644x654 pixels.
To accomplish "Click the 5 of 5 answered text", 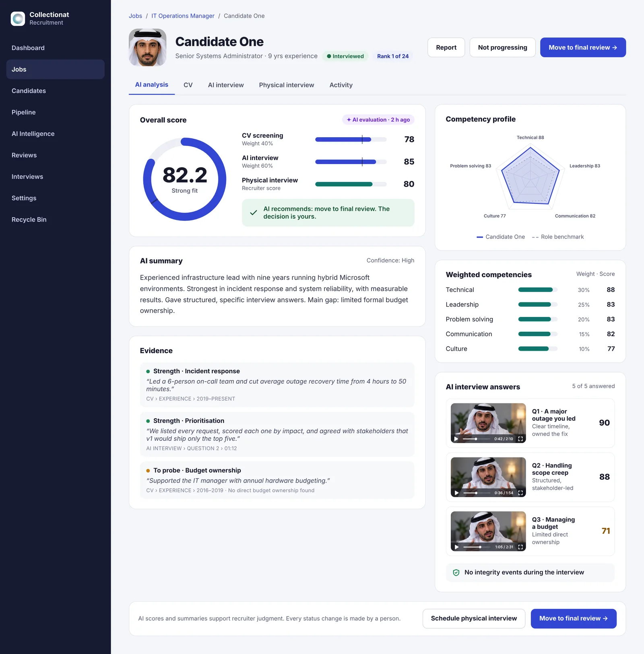I will tap(593, 386).
